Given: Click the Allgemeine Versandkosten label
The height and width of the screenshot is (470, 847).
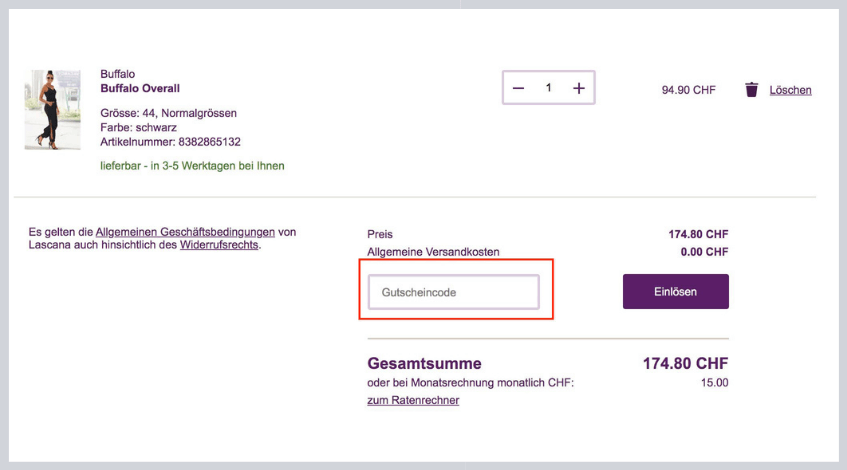Looking at the screenshot, I should (433, 252).
